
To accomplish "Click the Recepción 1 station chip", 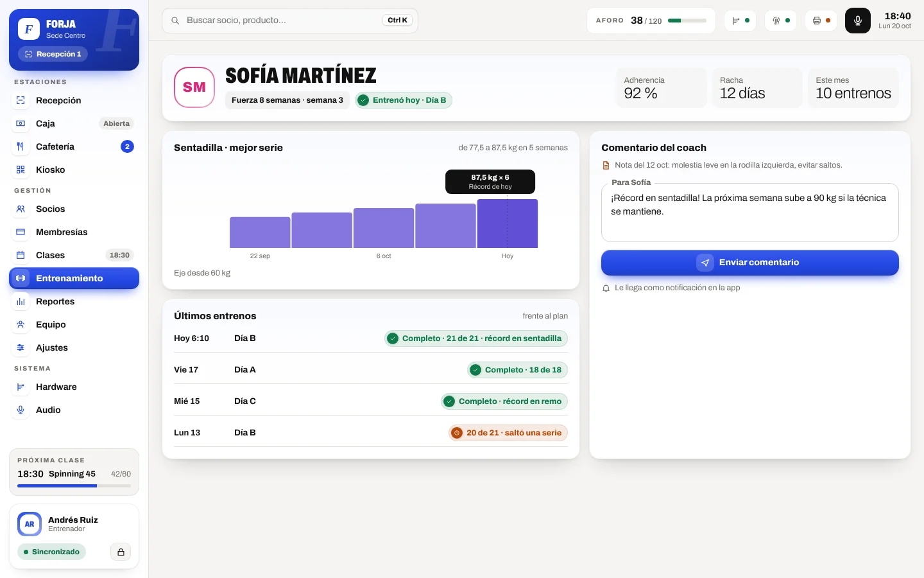I will coord(53,54).
